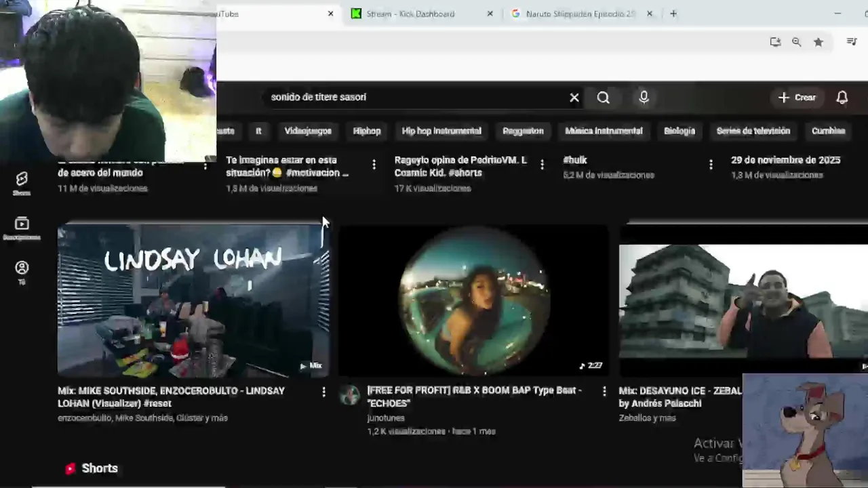
Task: Open options menu for #hulk short
Action: (x=711, y=165)
